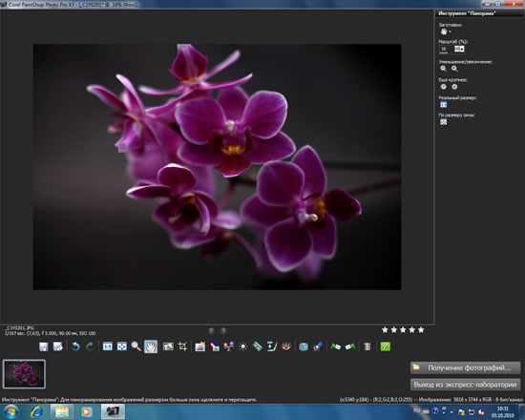Screen dimensions: 525x420
Task: Click zoom in magnifier in Panorama panel
Action: [x=454, y=69]
